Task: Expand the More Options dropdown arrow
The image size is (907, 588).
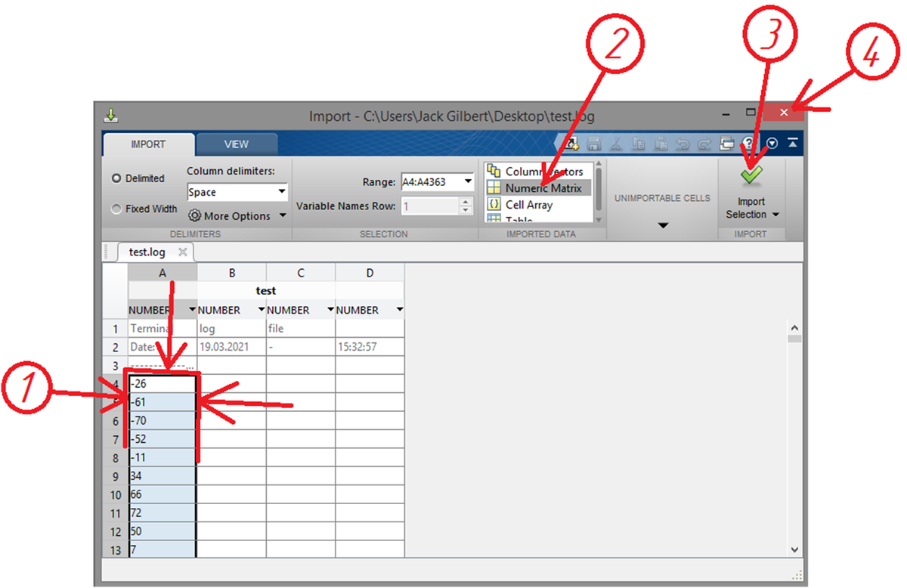Action: [283, 216]
